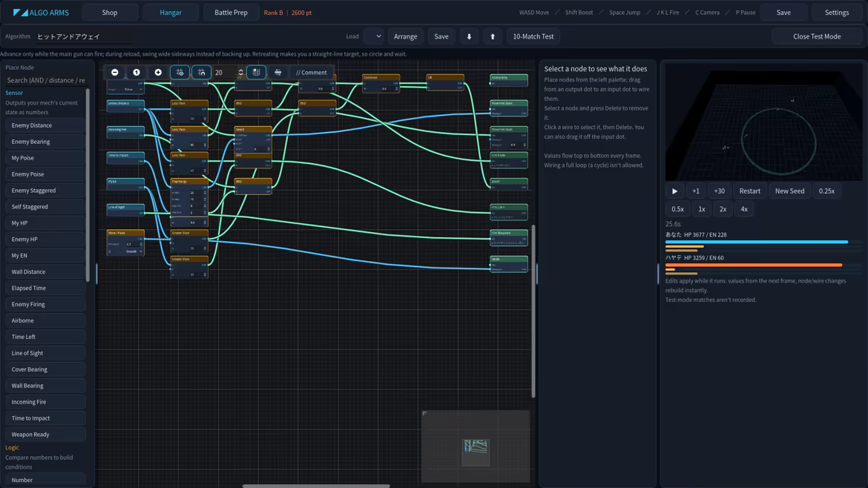Click the Sensor category heading

14,93
